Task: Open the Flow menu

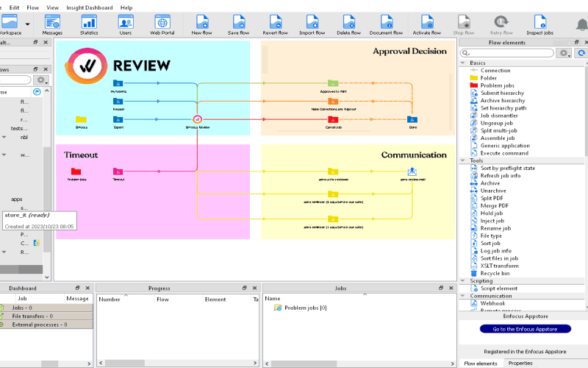Action: [x=32, y=7]
